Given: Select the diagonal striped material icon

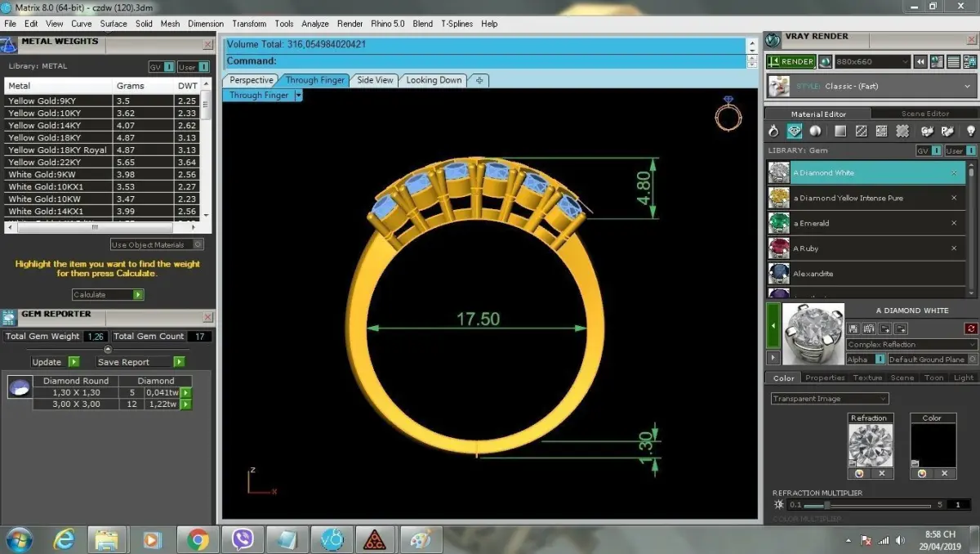Looking at the screenshot, I should 861,131.
